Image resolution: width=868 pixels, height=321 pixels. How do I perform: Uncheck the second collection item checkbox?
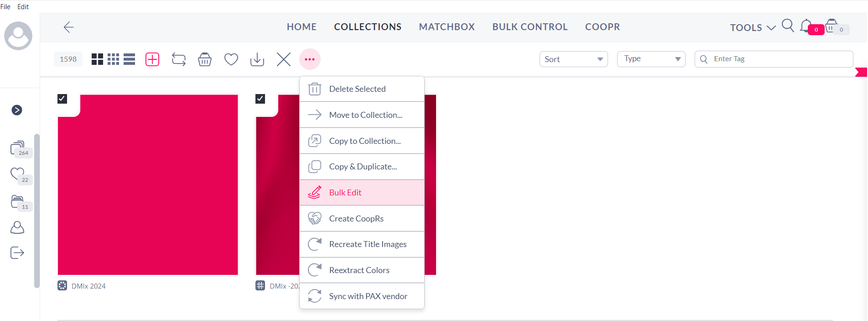260,99
